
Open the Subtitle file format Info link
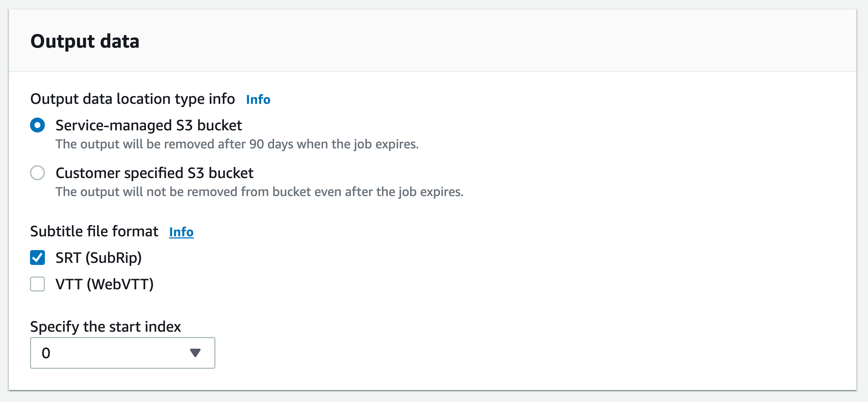click(x=181, y=232)
